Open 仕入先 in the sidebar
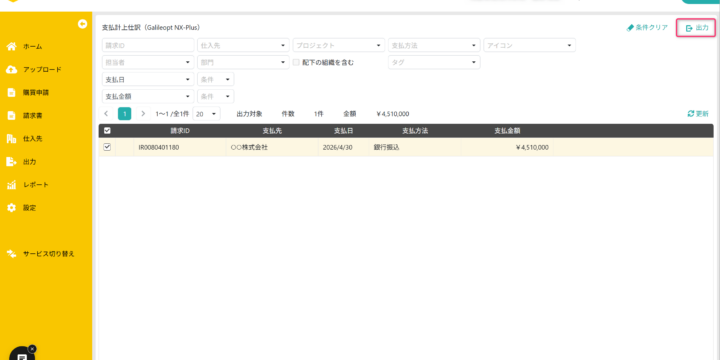720x360 pixels. 33,139
